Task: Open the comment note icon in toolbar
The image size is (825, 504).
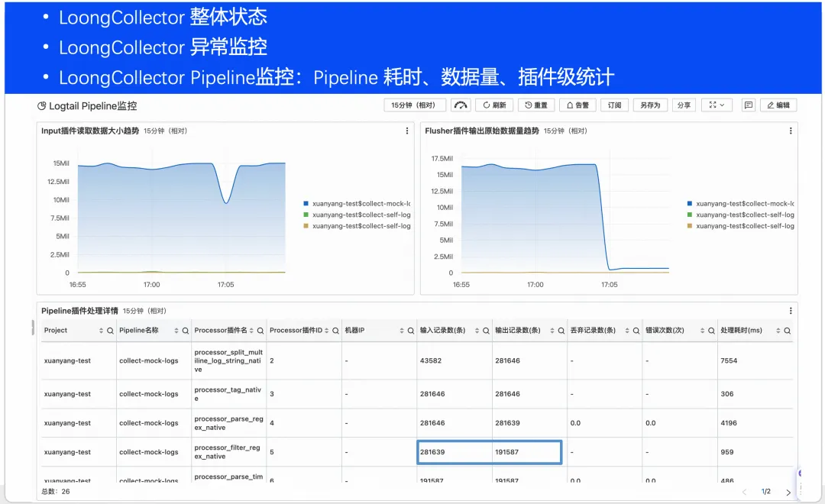Action: point(748,105)
